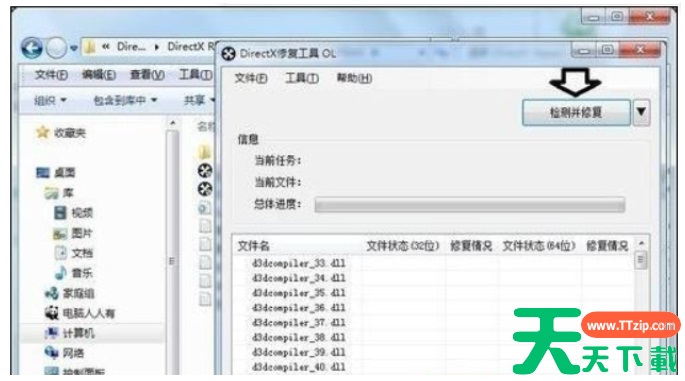Select 图片 library in sidebar
Screen dimensions: 685x381
click(x=73, y=233)
